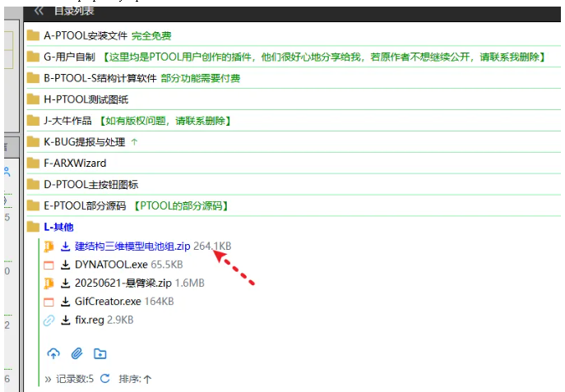Expand the G-用户自制 directory
Viewport: 565px width, 392px height.
coord(69,57)
